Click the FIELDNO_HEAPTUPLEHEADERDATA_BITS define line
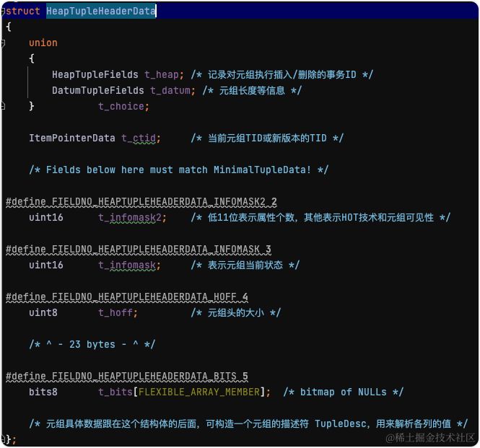The image size is (480, 448). coord(127,377)
